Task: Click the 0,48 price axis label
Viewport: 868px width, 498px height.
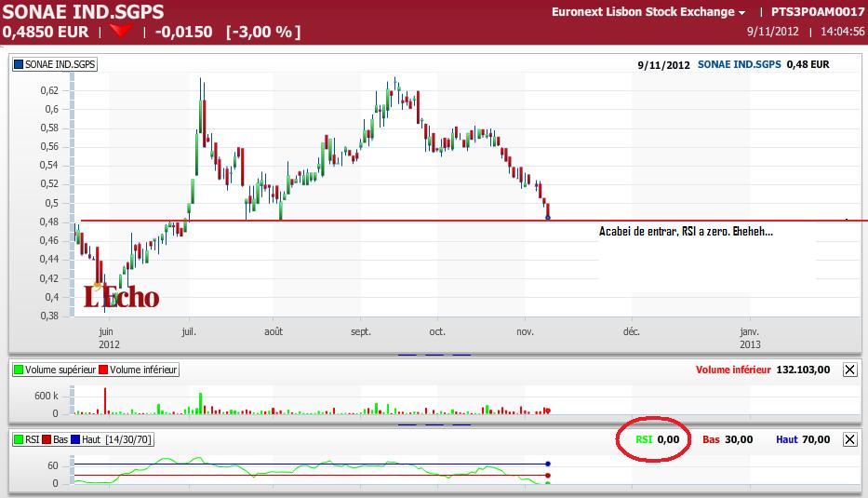Action: [49, 222]
